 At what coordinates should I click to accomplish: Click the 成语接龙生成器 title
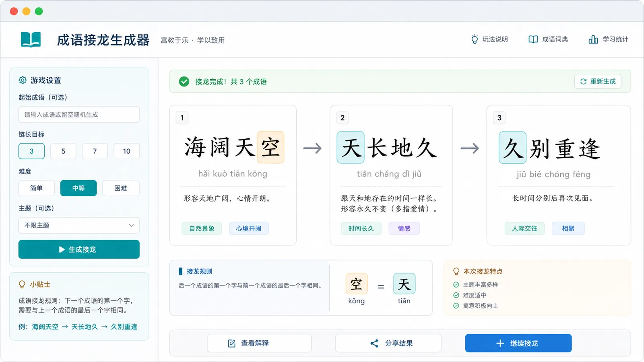point(103,40)
